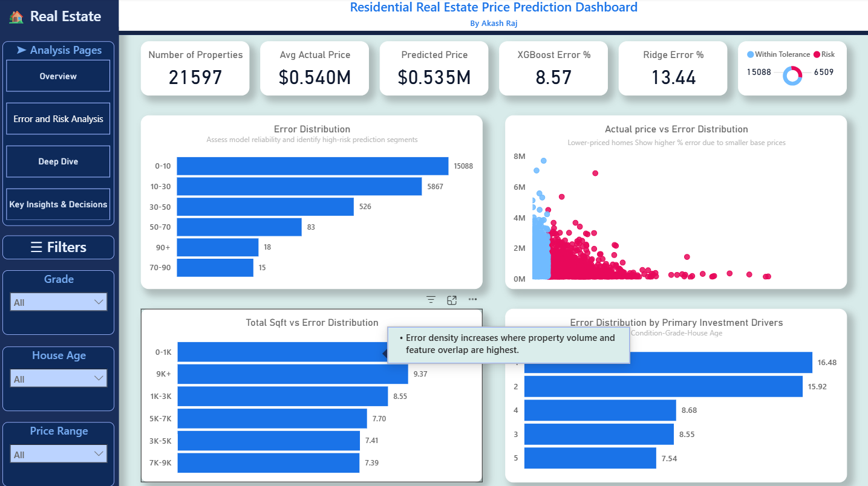Select the Within Tolerance legend marker
Viewport: 868px width, 486px height.
pyautogui.click(x=751, y=54)
